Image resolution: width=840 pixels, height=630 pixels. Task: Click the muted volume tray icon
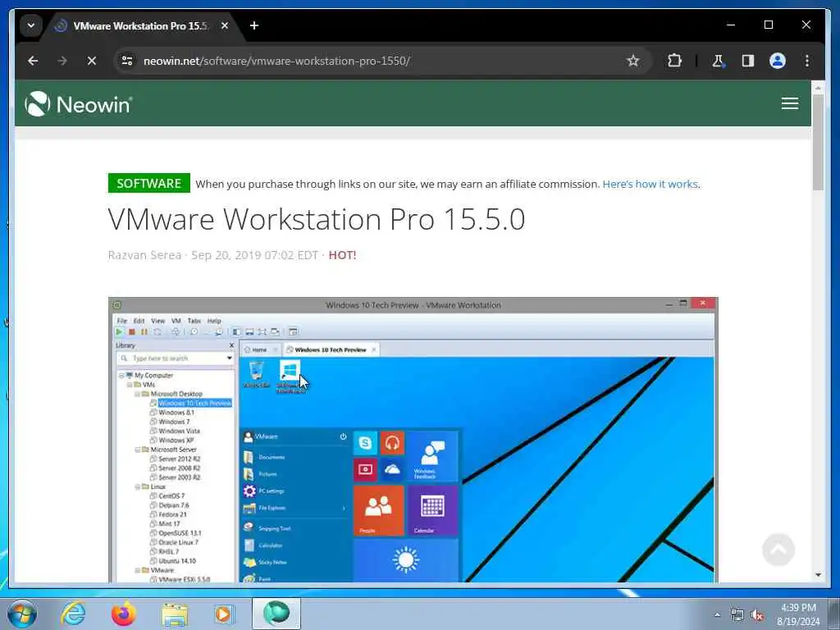[x=757, y=615]
